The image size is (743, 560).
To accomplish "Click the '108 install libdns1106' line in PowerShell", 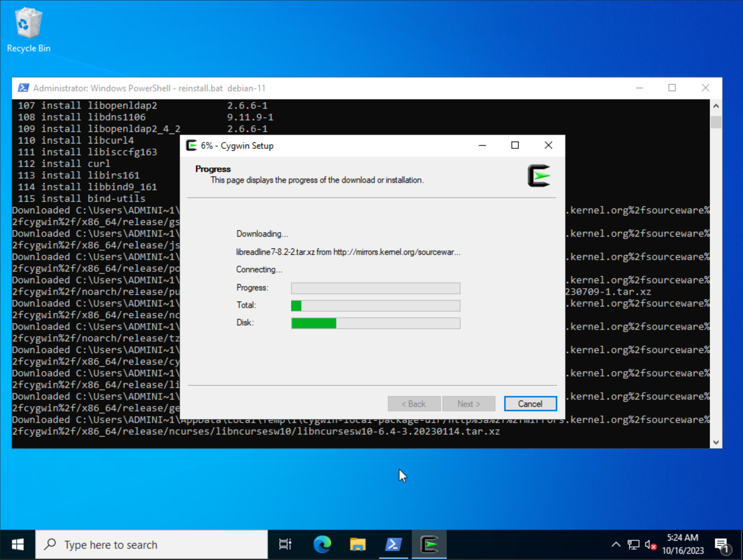I will (x=145, y=117).
